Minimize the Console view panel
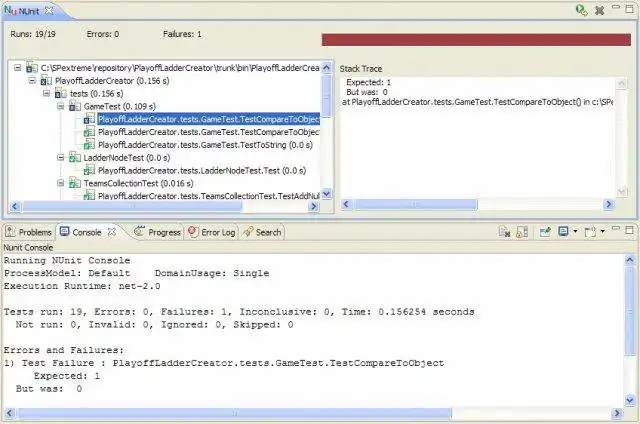This screenshot has width=640, height=424. pyautogui.click(x=616, y=228)
